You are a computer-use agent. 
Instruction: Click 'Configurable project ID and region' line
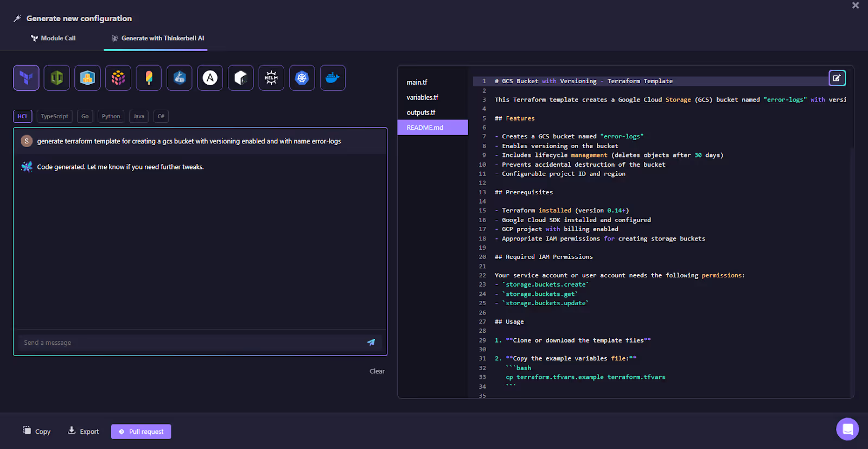pos(560,174)
